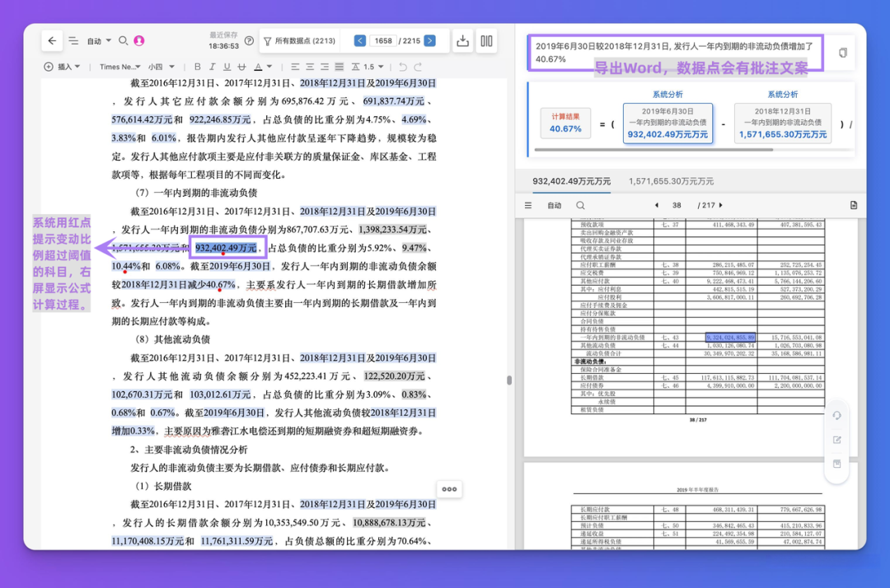The image size is (890, 588).
Task: Align text left
Action: tap(295, 67)
